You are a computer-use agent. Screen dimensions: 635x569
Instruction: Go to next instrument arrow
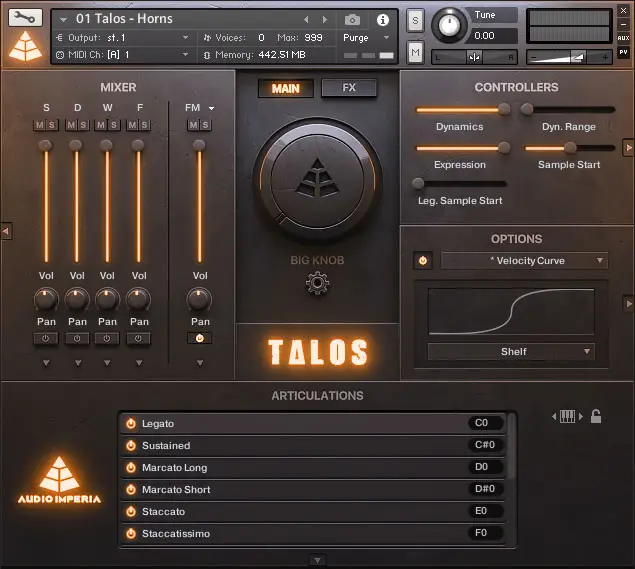coord(324,19)
